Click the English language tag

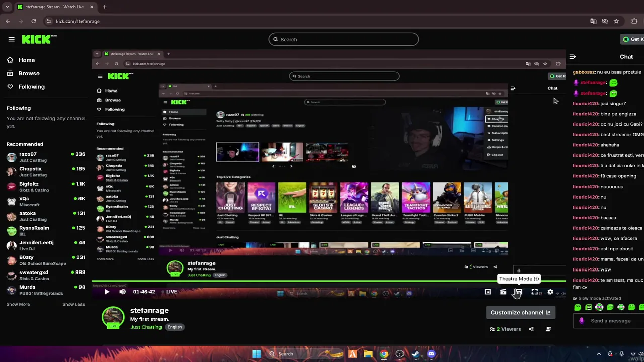[175, 327]
